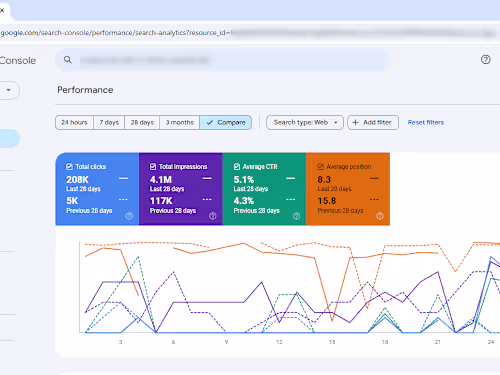
Task: Expand the property selector dropdown arrow
Action: 8,90
